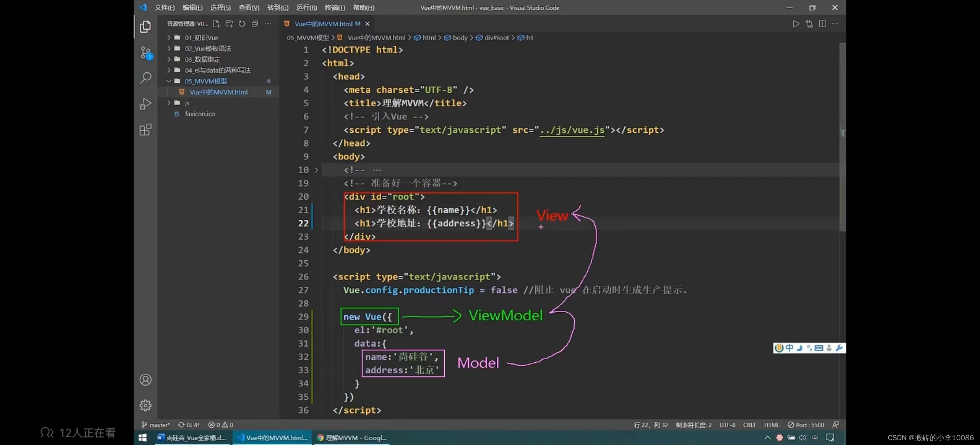The image size is (980, 445).
Task: Toggle Chinese/English input on the IME bar
Action: tap(790, 348)
